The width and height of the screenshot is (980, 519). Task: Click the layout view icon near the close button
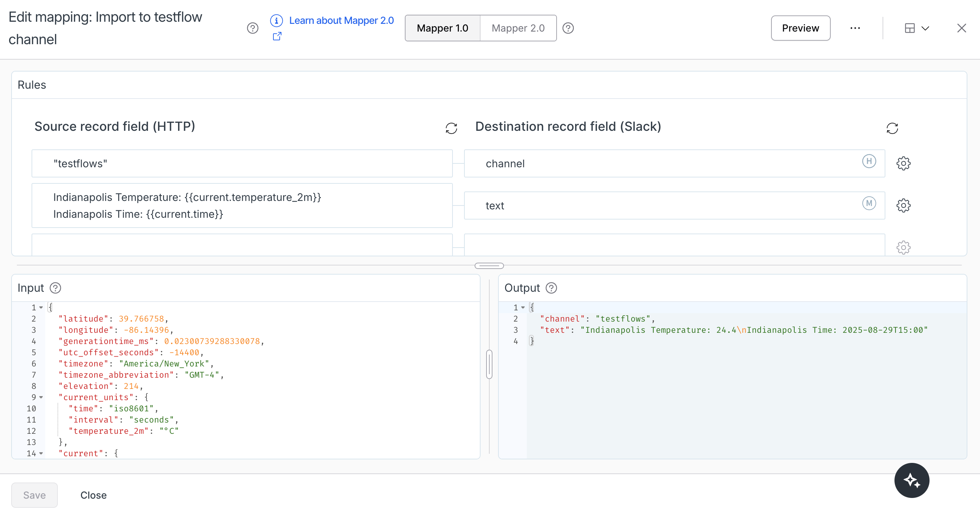click(x=910, y=28)
